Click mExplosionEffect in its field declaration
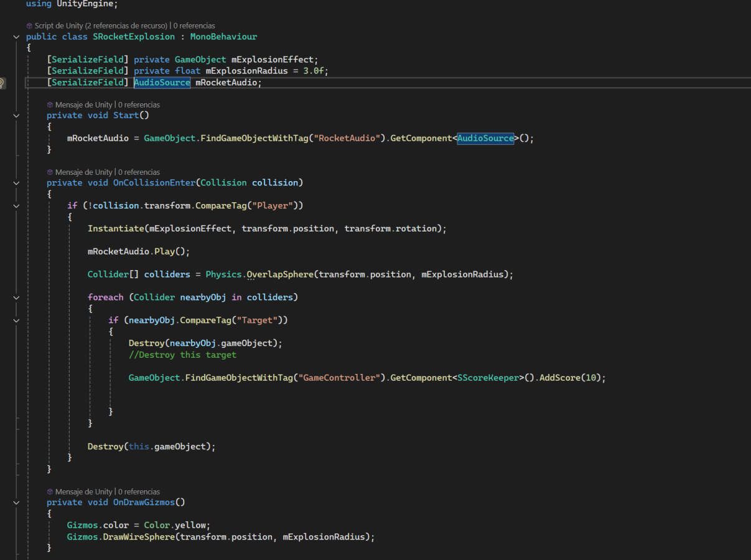The height and width of the screenshot is (560, 751). pyautogui.click(x=273, y=60)
